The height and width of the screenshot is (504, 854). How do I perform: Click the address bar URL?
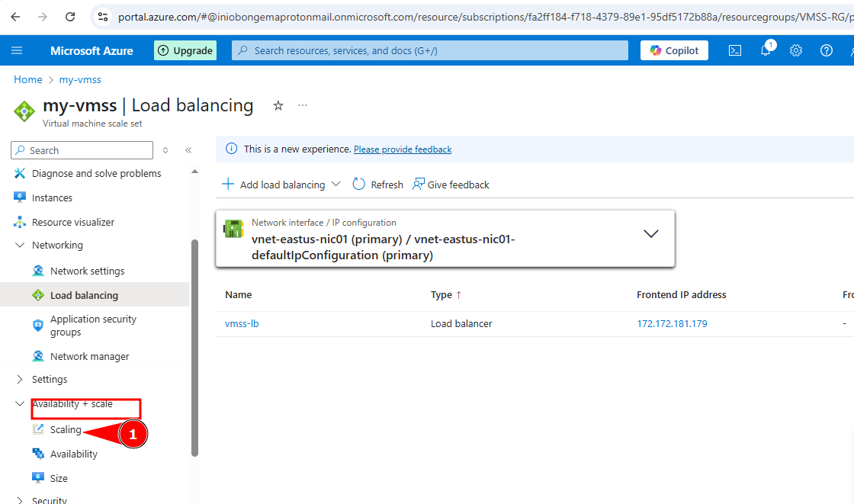pyautogui.click(x=485, y=17)
